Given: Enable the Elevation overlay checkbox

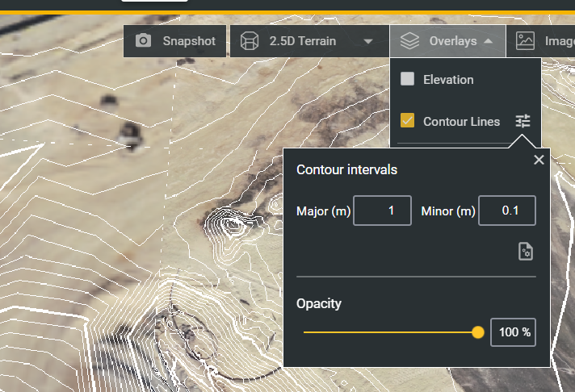Looking at the screenshot, I should coord(407,79).
